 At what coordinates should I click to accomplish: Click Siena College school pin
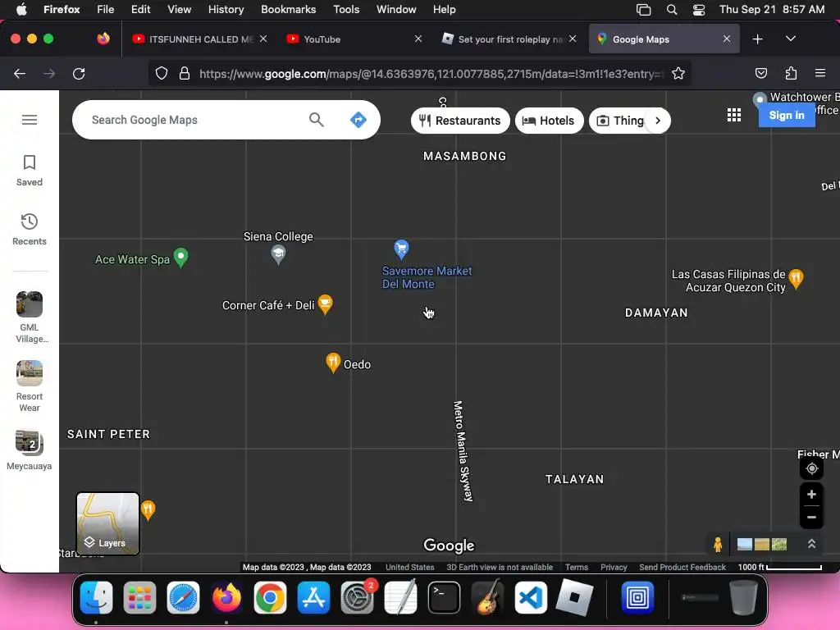coord(278,254)
